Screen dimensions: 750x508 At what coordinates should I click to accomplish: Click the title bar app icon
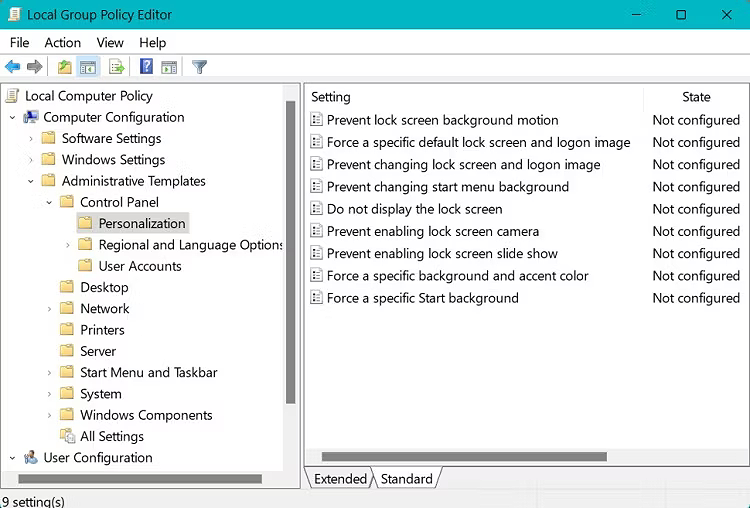coord(14,14)
